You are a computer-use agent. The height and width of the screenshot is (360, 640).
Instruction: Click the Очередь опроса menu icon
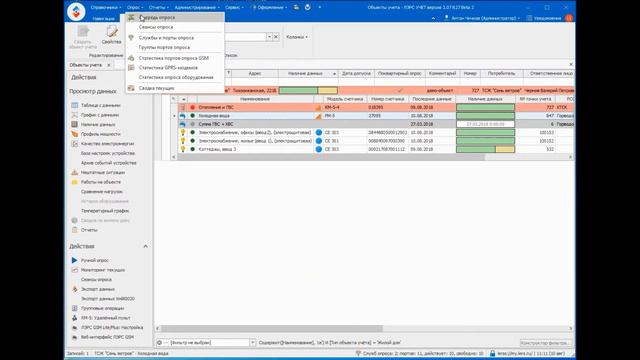tap(131, 18)
